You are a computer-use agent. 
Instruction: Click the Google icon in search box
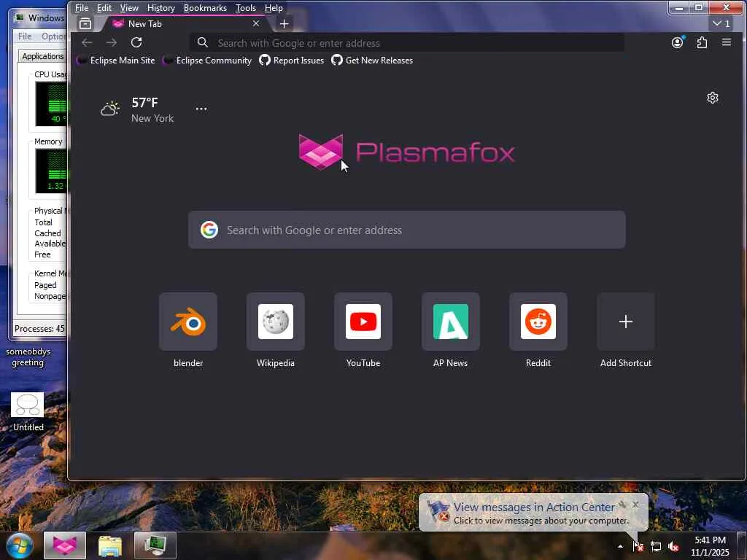coord(209,230)
